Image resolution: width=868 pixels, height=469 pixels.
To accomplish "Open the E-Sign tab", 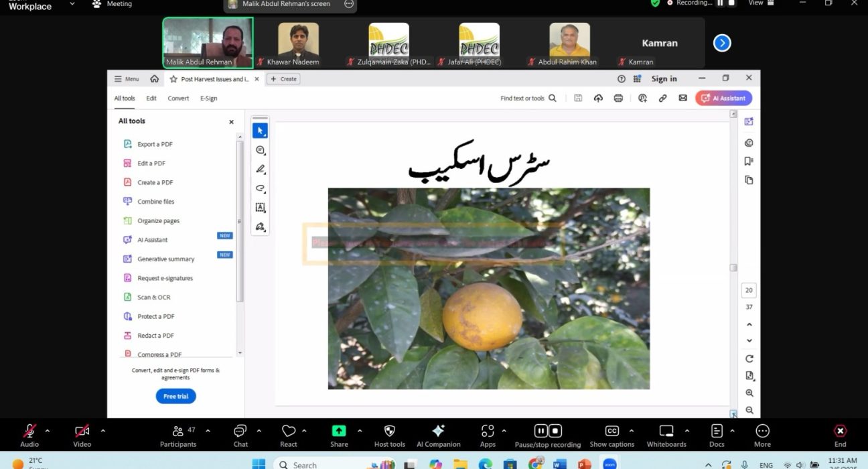I will [x=208, y=98].
